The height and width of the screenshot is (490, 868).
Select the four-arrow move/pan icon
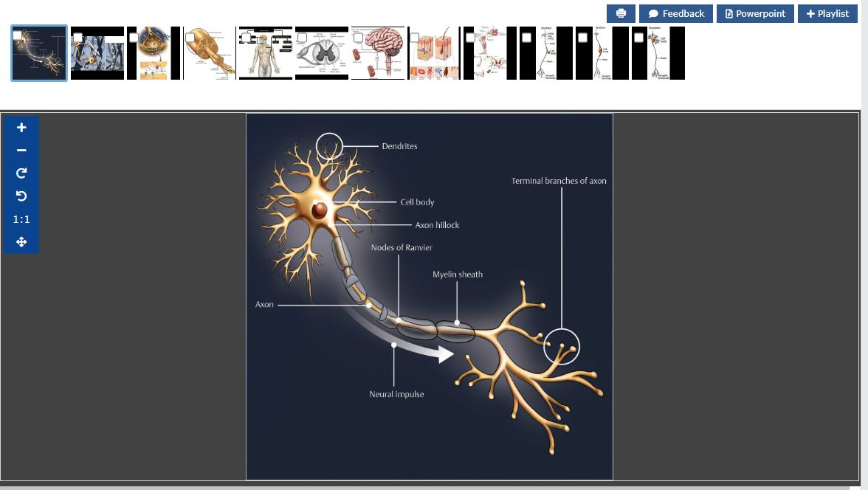(x=21, y=242)
